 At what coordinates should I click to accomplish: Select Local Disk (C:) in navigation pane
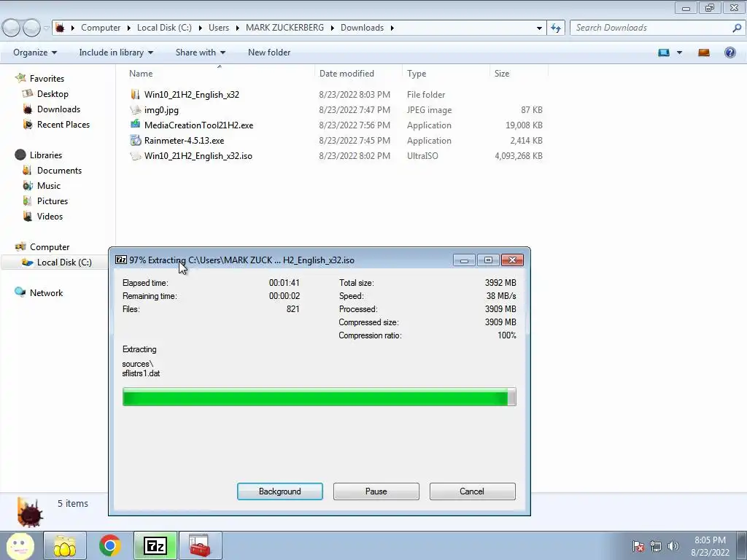(x=64, y=262)
